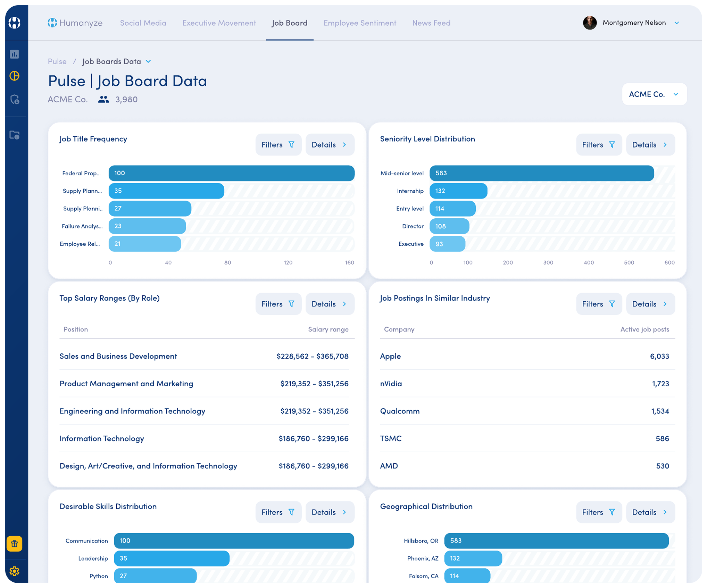Open Details for Job Title Frequency

330,145
